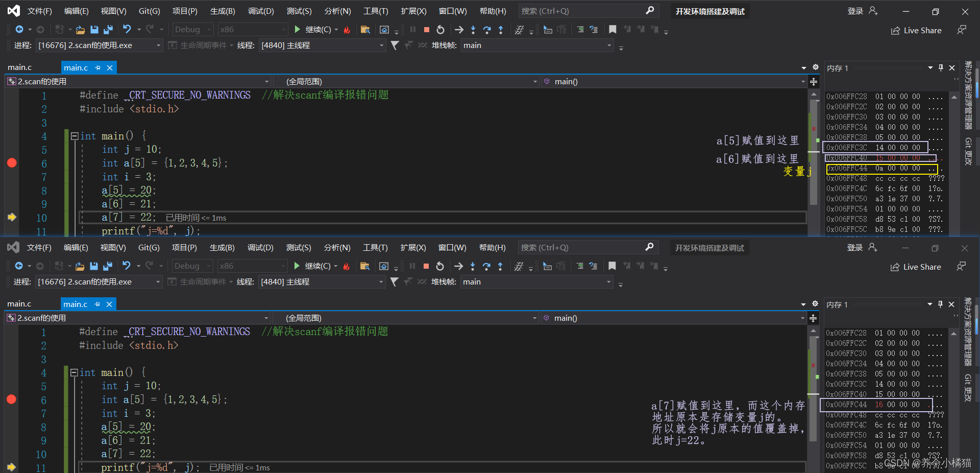The width and height of the screenshot is (980, 473).
Task: Click Save All icon in top toolbar
Action: [x=108, y=30]
